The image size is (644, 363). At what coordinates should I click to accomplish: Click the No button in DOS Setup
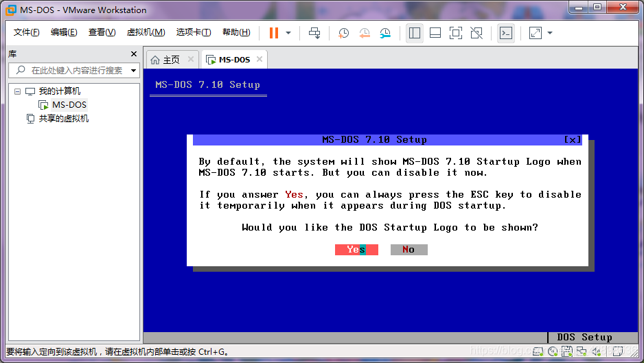(409, 250)
